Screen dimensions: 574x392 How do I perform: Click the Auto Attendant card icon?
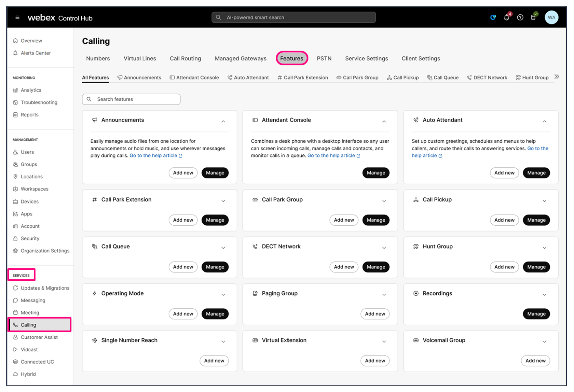(416, 120)
